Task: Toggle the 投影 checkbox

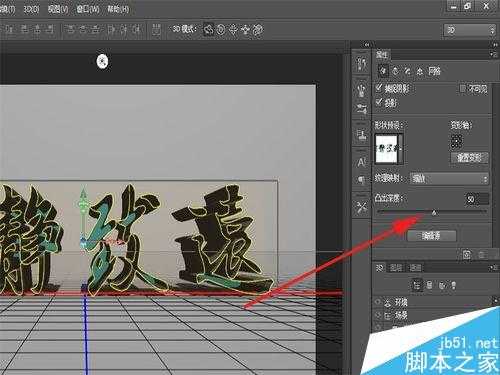Action: tap(379, 102)
